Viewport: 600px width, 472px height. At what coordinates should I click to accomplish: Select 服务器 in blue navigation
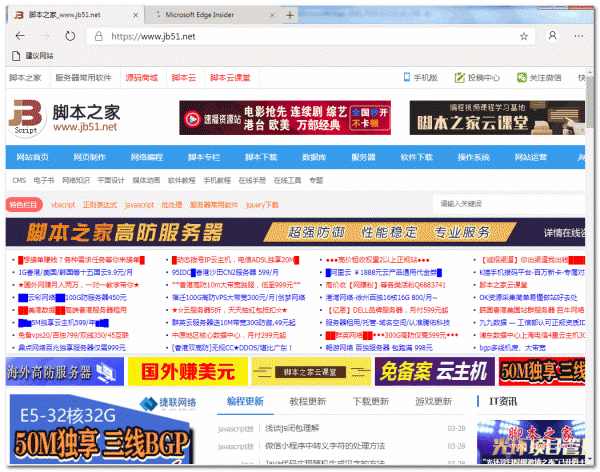(363, 157)
